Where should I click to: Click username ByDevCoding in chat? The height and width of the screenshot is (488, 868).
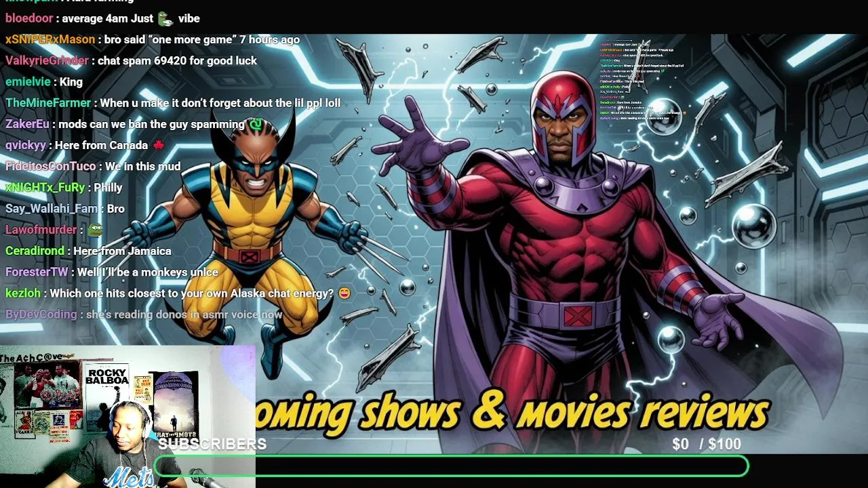tap(41, 314)
